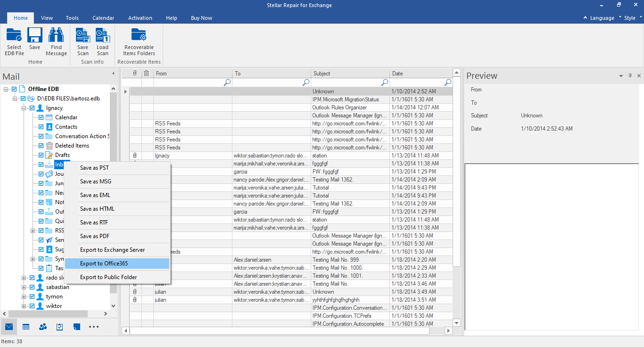This screenshot has width=644, height=347.
Task: Toggle Contacts folder checkbox
Action: pos(41,127)
